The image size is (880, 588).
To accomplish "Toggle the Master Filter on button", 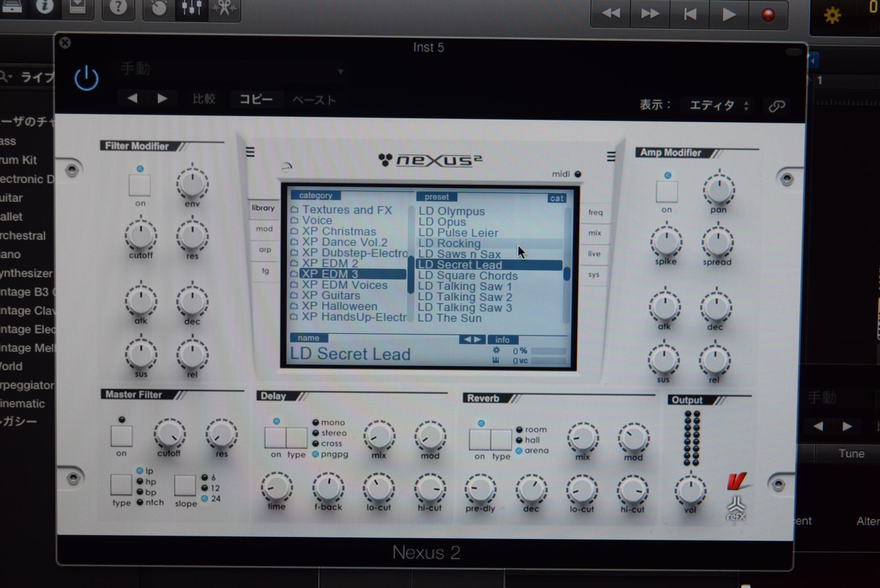I will point(122,436).
